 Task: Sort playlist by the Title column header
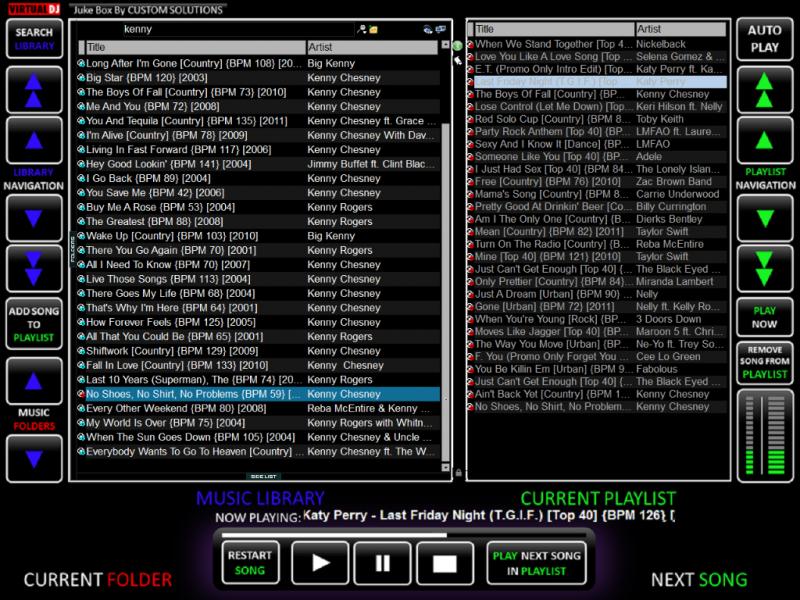555,29
